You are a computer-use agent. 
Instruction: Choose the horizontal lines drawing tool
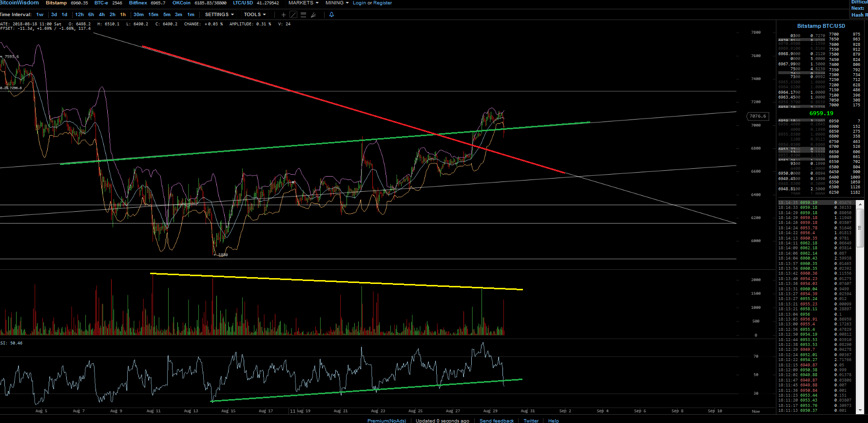(x=303, y=15)
